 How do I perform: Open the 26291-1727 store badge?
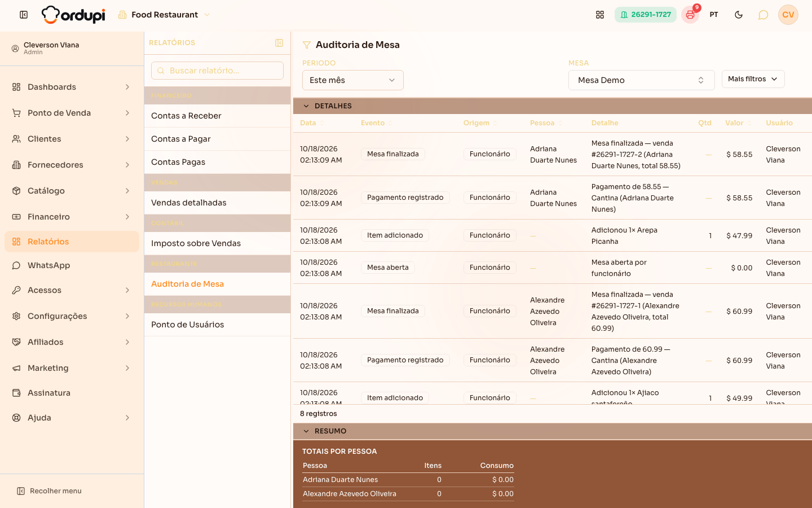point(645,15)
